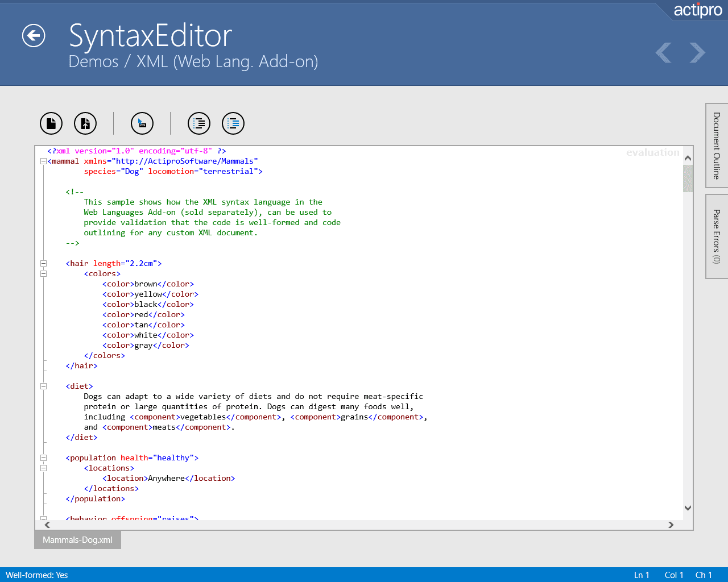Viewport: 728px width, 582px height.
Task: Click the color yellow element line
Action: [150, 294]
